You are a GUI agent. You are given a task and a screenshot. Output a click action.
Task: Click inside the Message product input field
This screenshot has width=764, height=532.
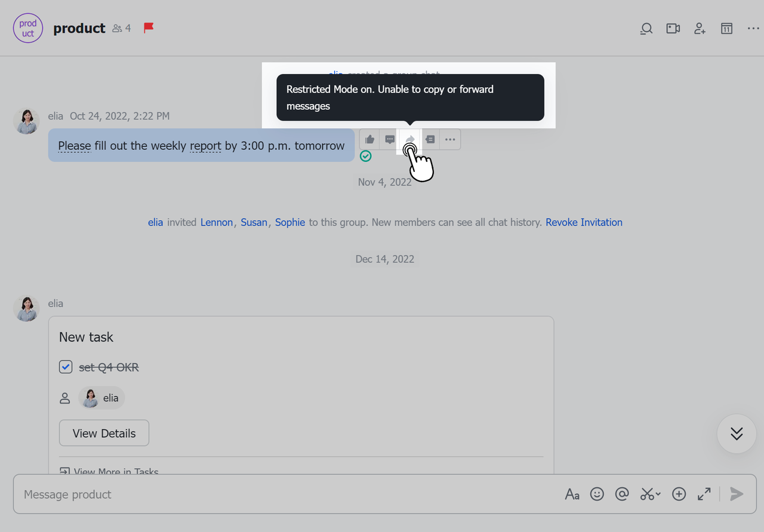point(239,494)
